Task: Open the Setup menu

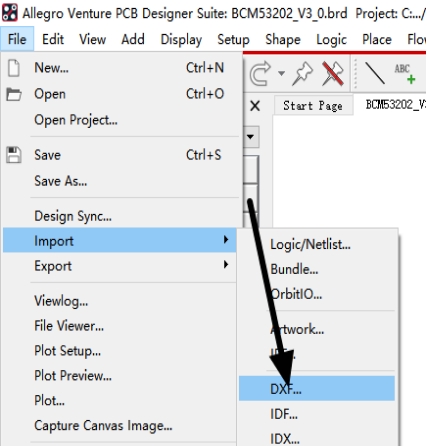Action: point(233,39)
